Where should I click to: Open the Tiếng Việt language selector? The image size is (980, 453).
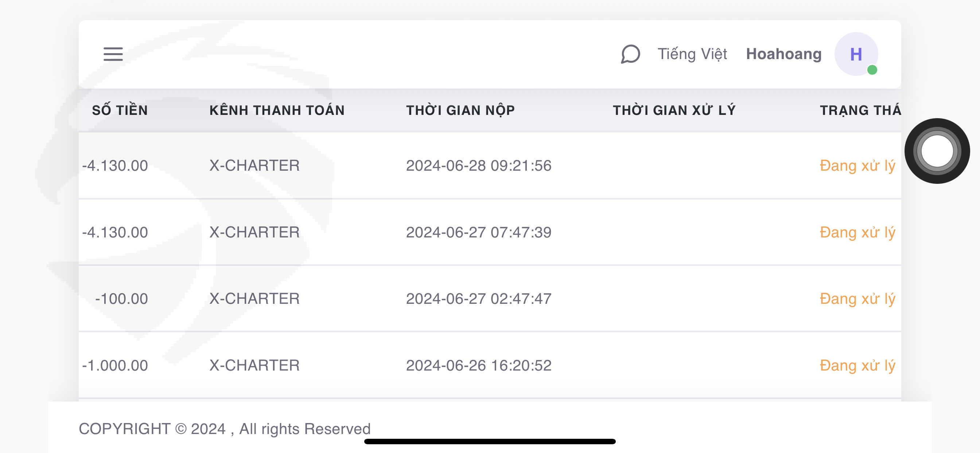[692, 54]
